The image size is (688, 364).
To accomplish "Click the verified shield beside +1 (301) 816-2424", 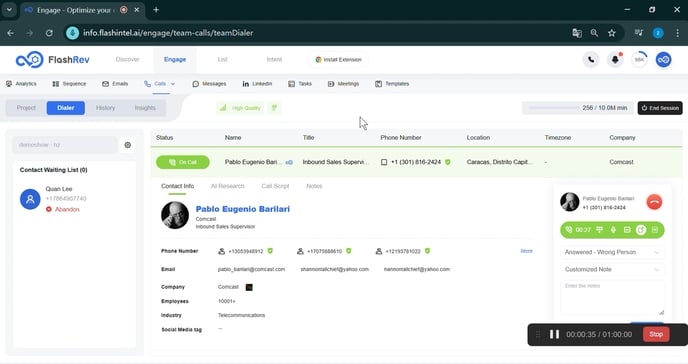I will [448, 162].
